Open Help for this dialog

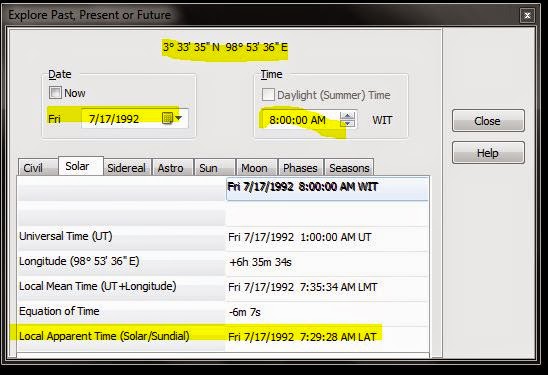(488, 152)
